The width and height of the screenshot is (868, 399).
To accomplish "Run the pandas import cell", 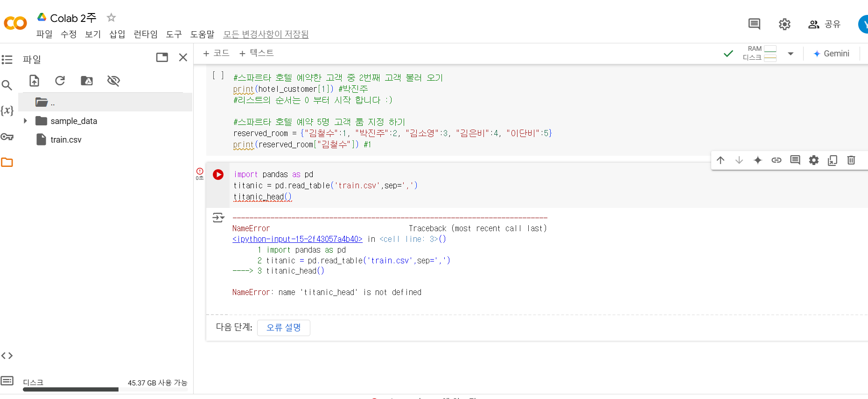I will [218, 174].
